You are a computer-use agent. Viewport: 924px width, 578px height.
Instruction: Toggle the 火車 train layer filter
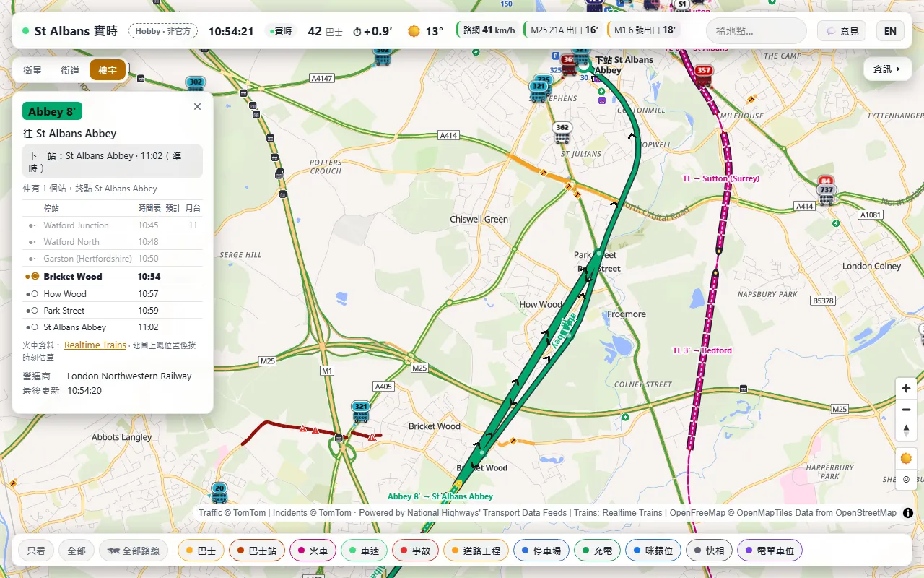(x=313, y=551)
